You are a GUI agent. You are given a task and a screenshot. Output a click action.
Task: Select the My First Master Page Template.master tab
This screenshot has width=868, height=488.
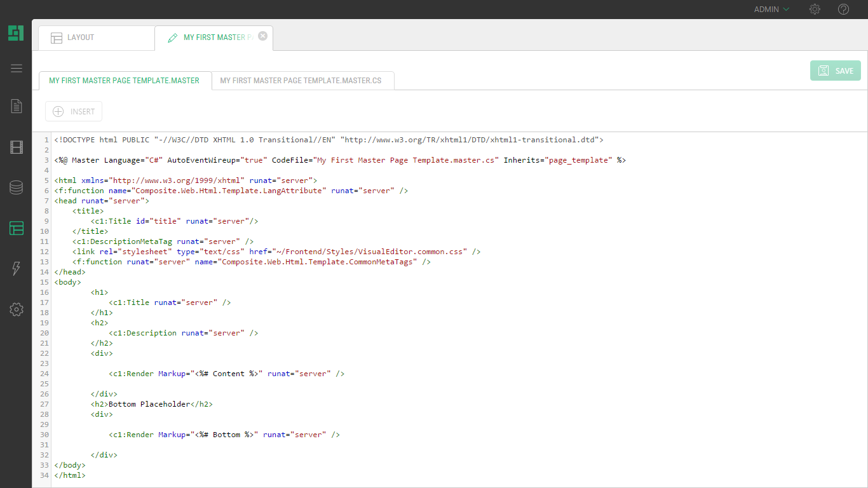124,81
